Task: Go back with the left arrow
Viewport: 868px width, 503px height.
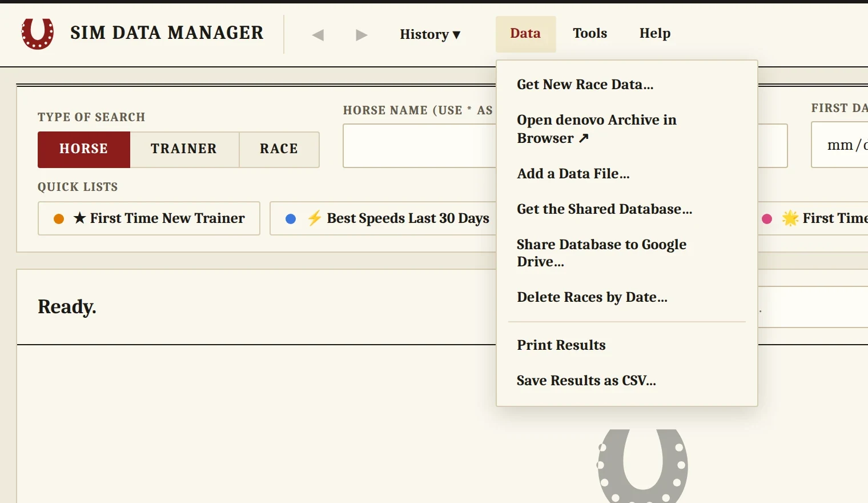Action: 318,35
